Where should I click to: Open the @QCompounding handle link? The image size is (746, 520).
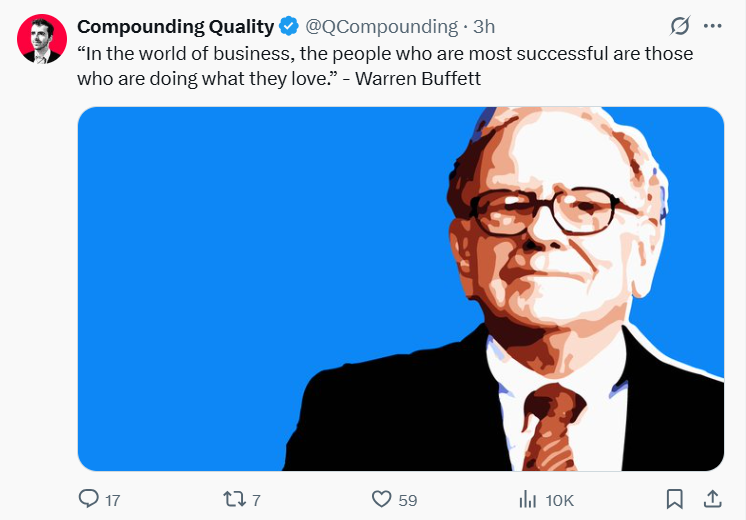(382, 27)
